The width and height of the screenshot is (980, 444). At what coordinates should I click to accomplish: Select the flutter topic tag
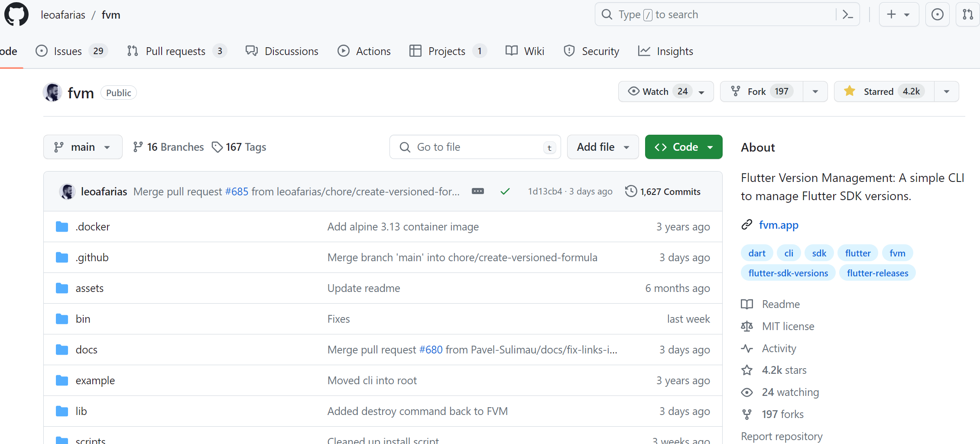(x=858, y=253)
